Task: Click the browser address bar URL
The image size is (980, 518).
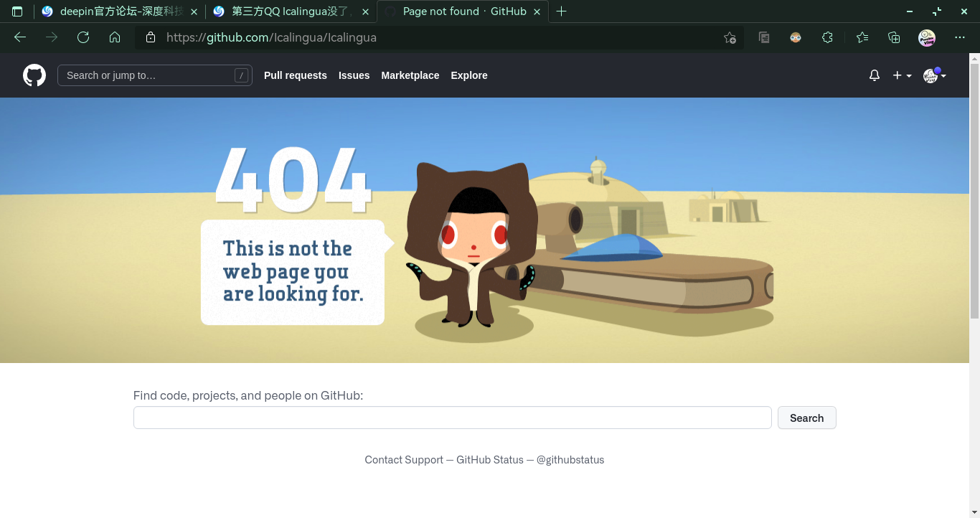Action: 271,37
